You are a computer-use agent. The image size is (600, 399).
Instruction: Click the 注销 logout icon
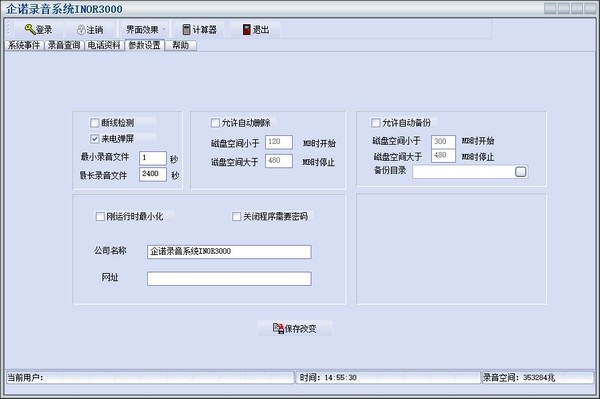tap(81, 29)
